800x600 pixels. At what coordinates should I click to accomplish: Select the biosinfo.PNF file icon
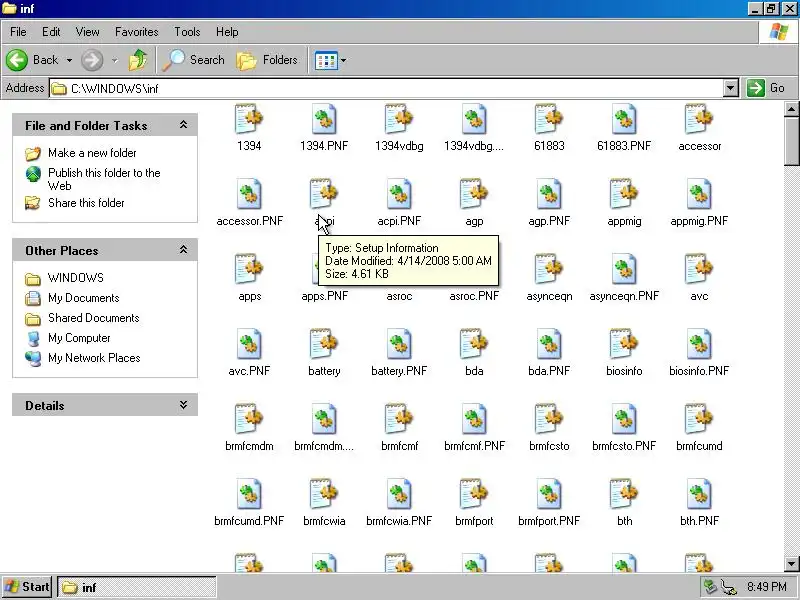tap(699, 344)
